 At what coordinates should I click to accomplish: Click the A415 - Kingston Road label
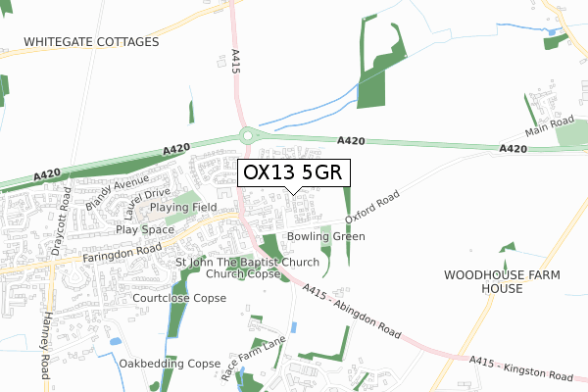(521, 369)
